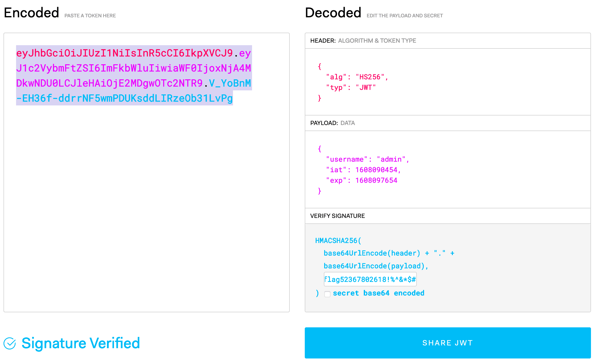Click the "alg" HS256 line in header
Screen dimensions: 599x364
click(357, 77)
